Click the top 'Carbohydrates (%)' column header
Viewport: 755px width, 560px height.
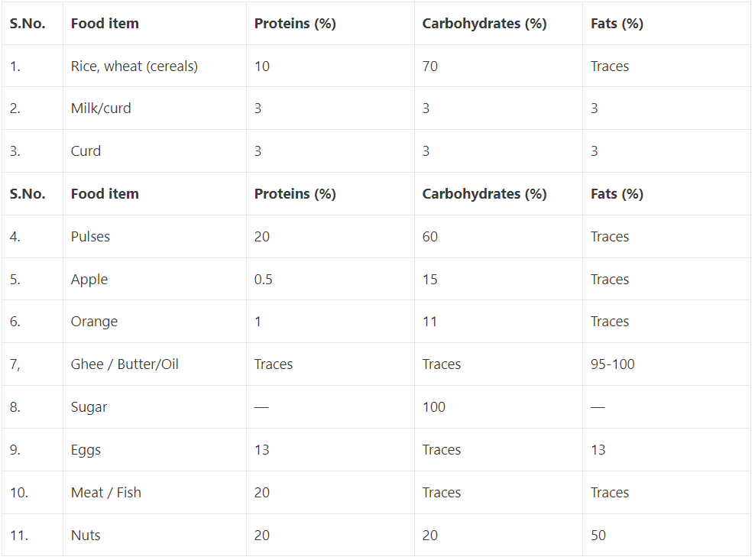(x=484, y=24)
